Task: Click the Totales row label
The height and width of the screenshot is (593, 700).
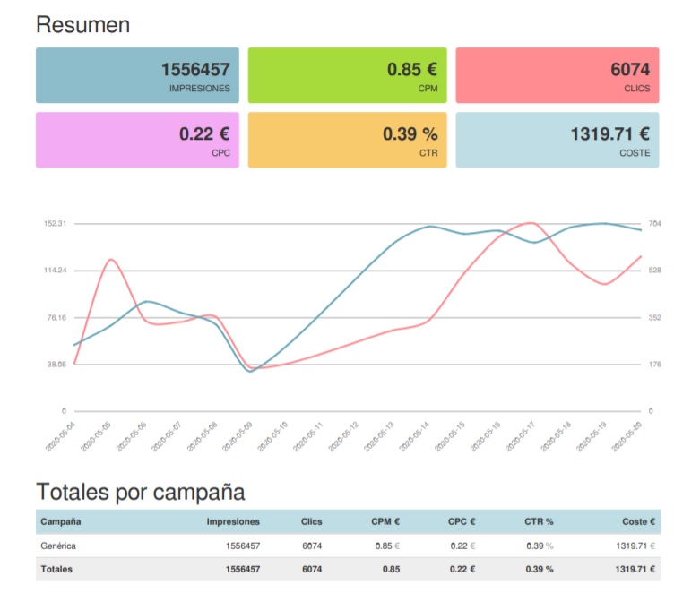Action: point(56,569)
